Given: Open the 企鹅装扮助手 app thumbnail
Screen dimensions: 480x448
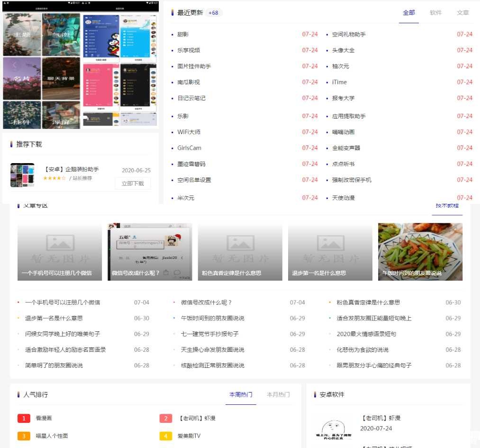Looking at the screenshot, I should [22, 175].
